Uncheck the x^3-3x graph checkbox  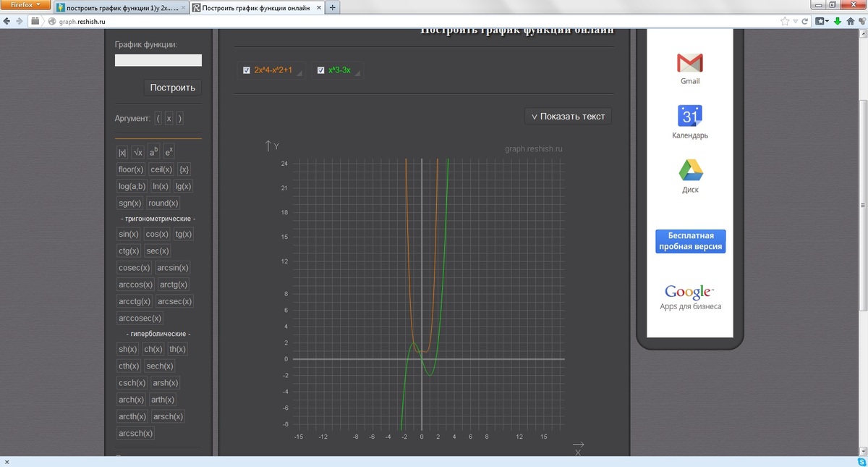(320, 70)
